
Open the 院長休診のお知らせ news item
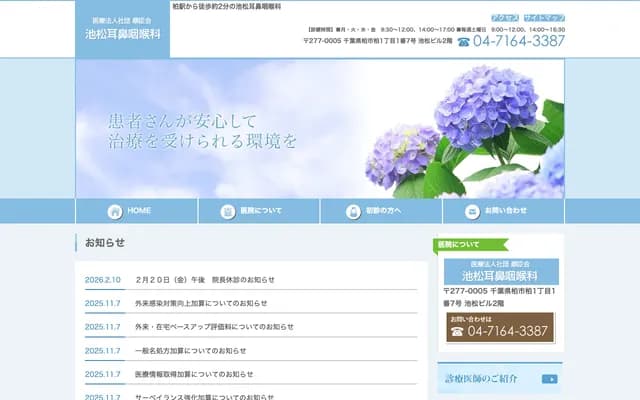pos(205,280)
